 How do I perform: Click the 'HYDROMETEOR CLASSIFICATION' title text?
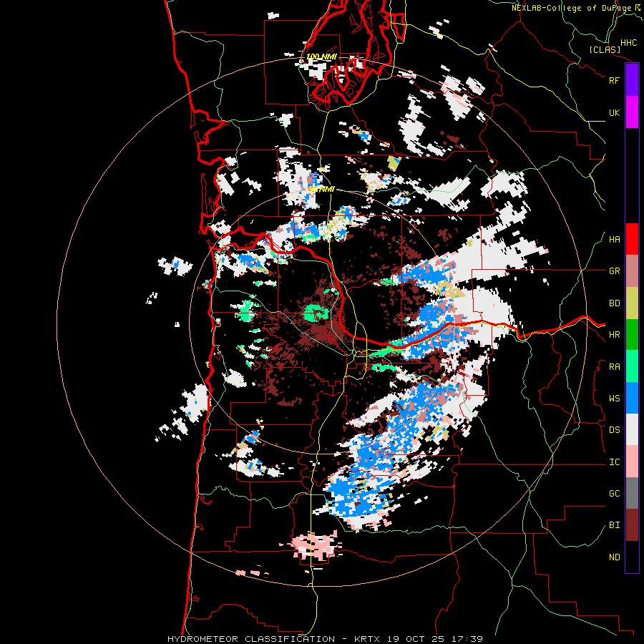pyautogui.click(x=251, y=639)
